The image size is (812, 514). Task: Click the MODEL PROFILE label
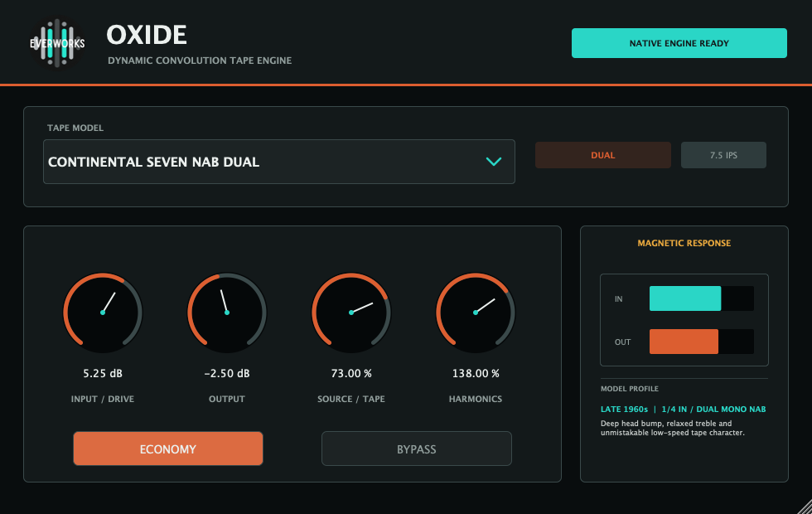click(x=630, y=389)
